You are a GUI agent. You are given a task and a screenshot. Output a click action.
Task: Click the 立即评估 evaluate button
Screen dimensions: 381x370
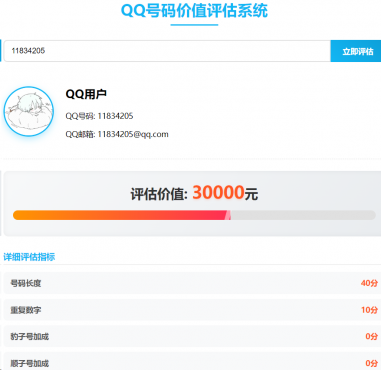point(356,51)
